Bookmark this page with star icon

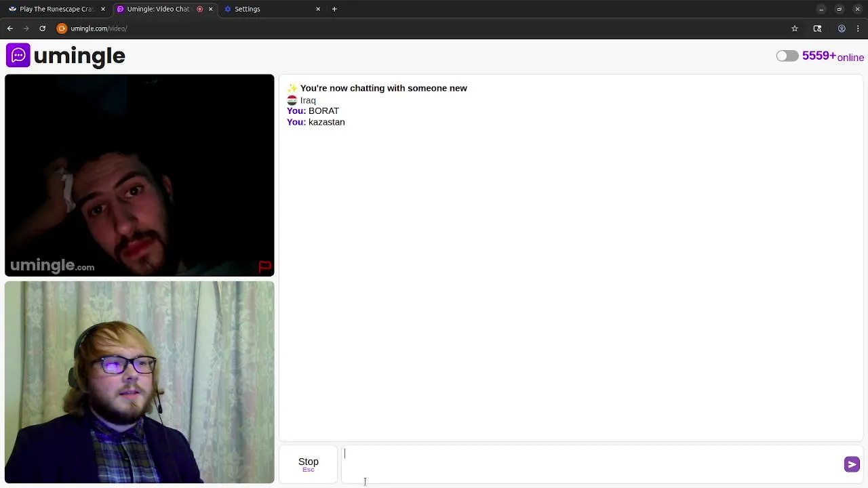coord(795,28)
